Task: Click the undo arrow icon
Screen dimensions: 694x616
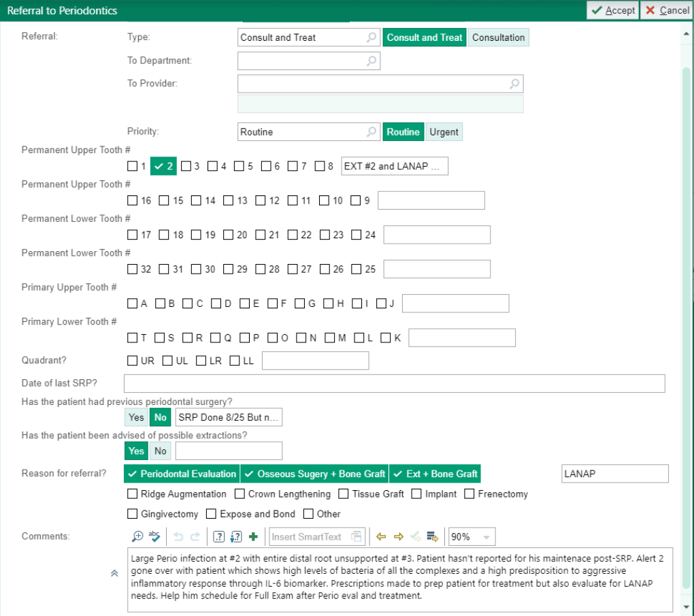Action: pos(178,537)
